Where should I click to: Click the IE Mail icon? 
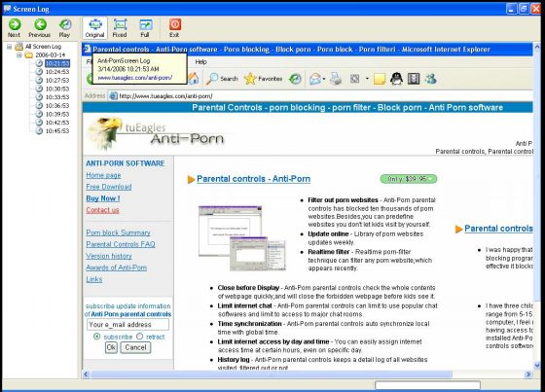315,79
